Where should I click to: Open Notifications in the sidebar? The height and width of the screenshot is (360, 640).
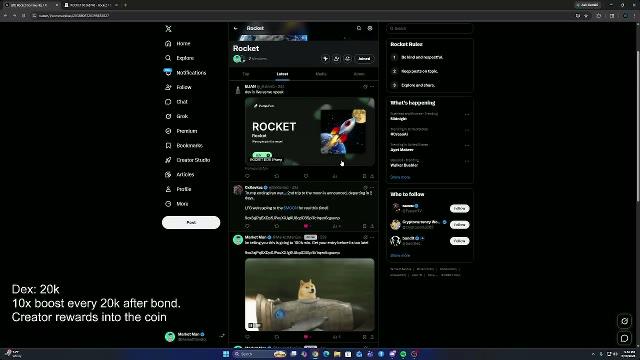[x=186, y=73]
